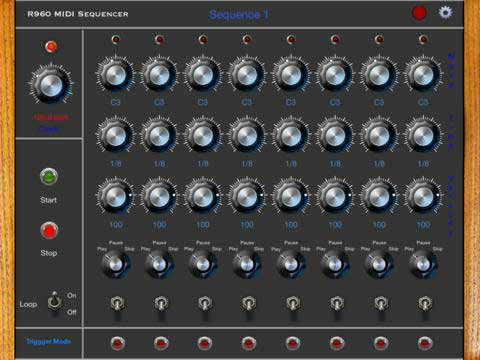Trigger the last step's red trigger button

tap(424, 343)
